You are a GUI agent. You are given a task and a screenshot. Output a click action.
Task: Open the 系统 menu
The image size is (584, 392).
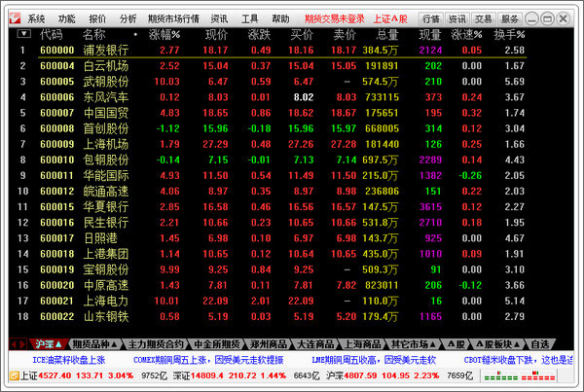tap(36, 19)
